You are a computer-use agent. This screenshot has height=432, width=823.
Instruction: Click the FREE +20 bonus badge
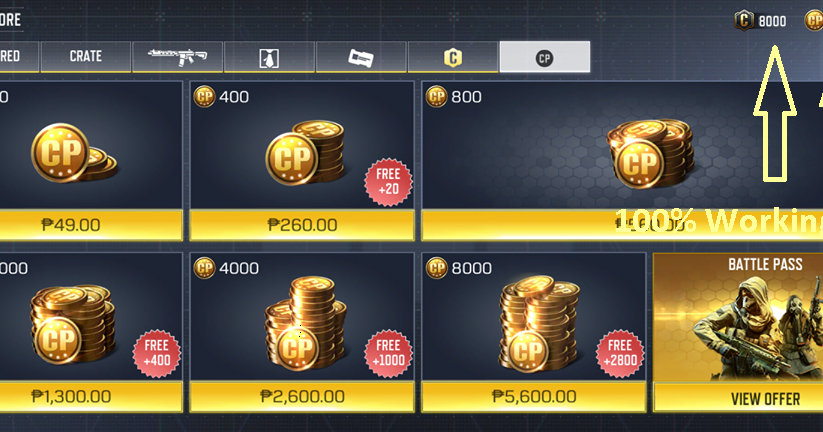pos(388,182)
